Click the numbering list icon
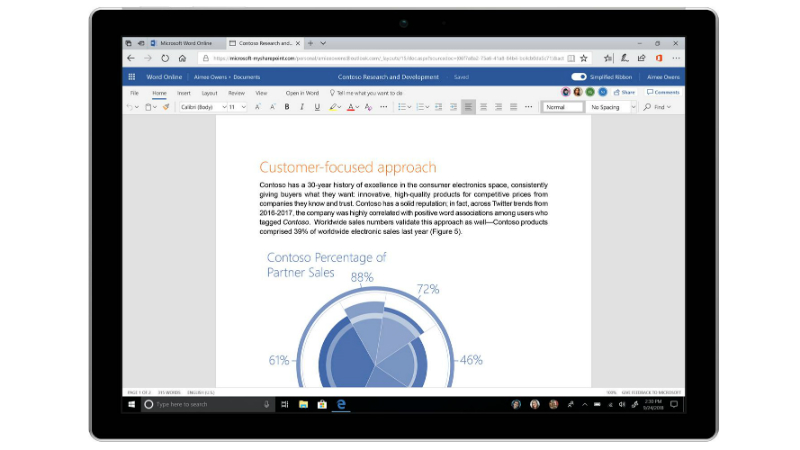The height and width of the screenshot is (450, 800). point(420,107)
